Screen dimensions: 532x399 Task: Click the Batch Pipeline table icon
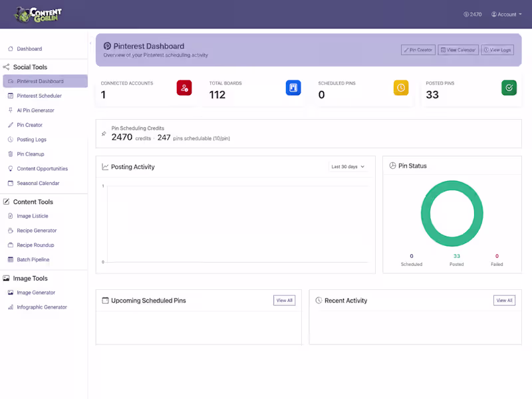11,259
